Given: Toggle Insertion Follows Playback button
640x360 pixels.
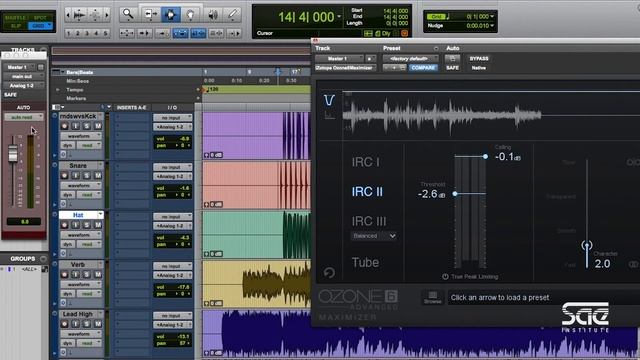Looking at the screenshot, I should coord(234,33).
